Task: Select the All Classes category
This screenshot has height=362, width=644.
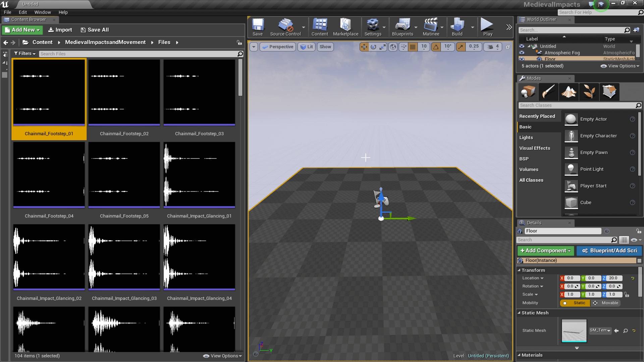Action: click(x=531, y=180)
